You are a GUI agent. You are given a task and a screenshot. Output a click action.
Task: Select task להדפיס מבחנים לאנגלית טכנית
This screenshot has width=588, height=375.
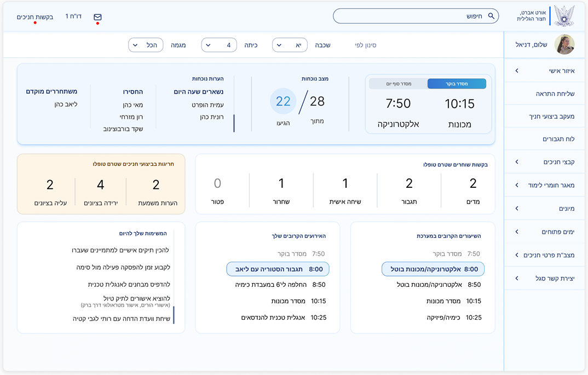coord(129,285)
